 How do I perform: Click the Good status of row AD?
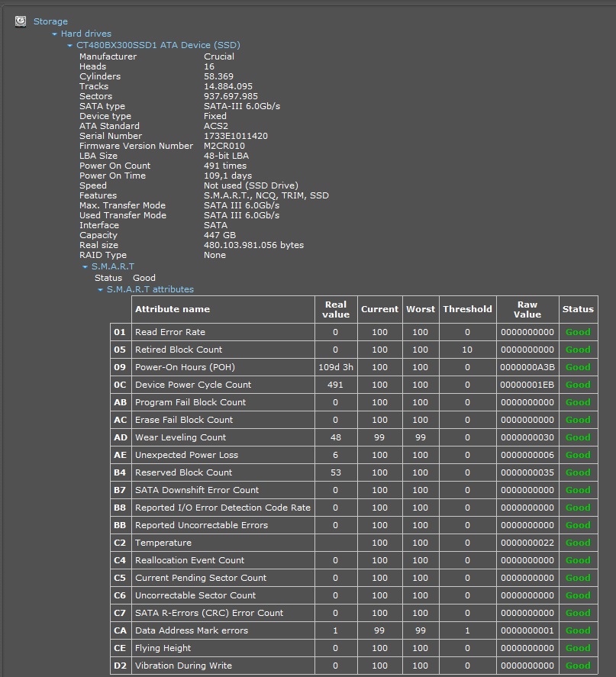coord(578,437)
